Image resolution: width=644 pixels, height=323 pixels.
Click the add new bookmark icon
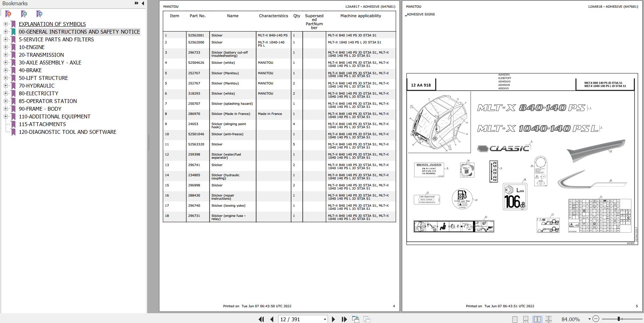click(x=24, y=14)
